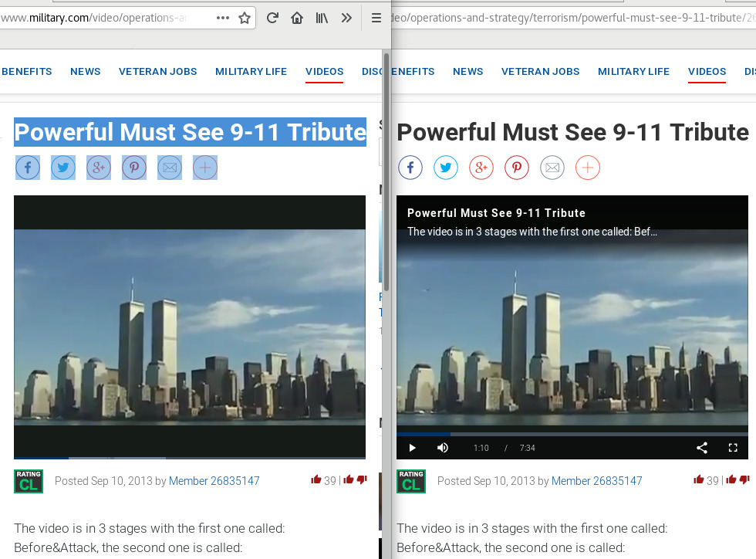This screenshot has width=756, height=559.
Task: Open NEWS in left window nav
Action: [x=86, y=72]
